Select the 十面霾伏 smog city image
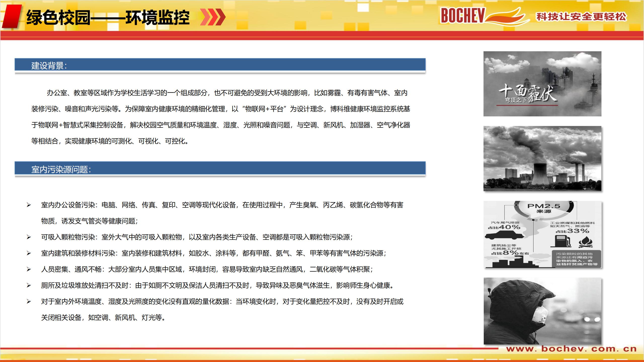 542,84
